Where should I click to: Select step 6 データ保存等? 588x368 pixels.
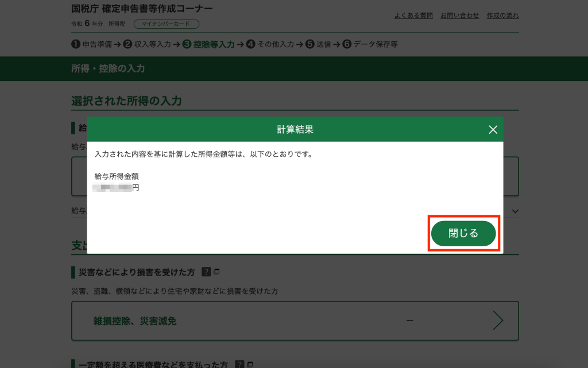coord(370,44)
